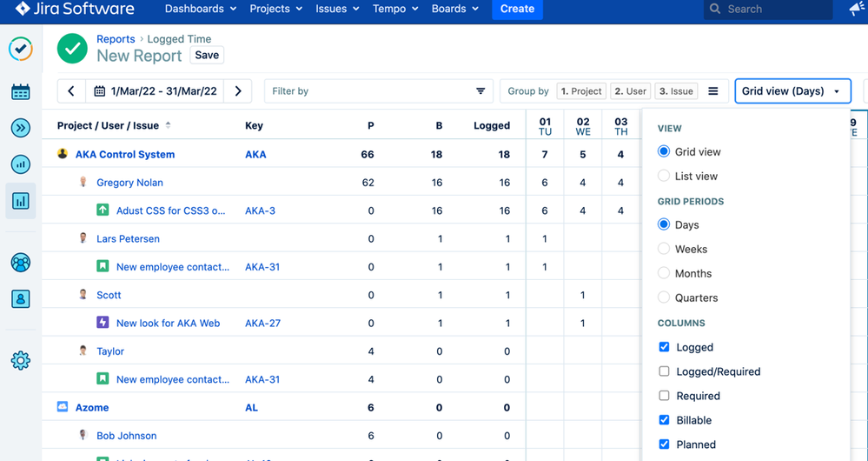Open the round bar-chart icon in sidebar
Screen dimensions: 868x461
tap(21, 164)
